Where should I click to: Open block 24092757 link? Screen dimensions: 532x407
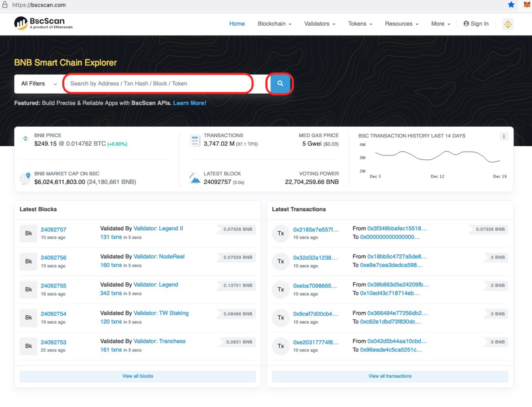point(54,229)
